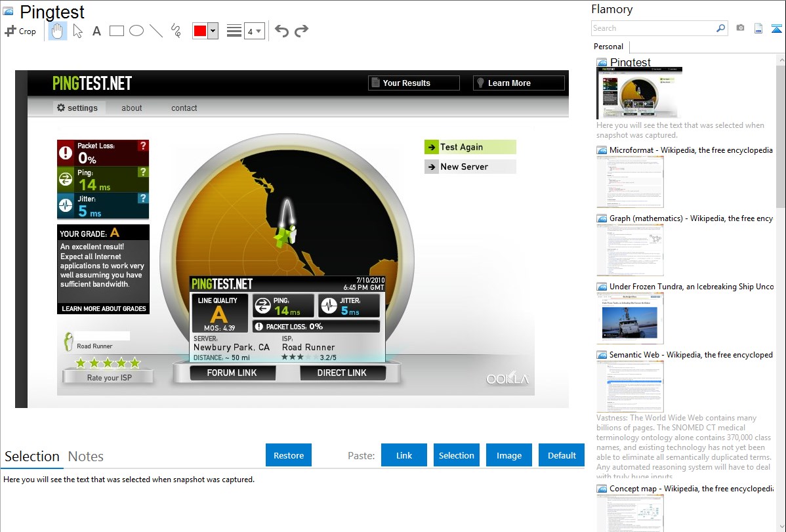The image size is (786, 532).
Task: Click the search magnifier icon
Action: pos(721,28)
